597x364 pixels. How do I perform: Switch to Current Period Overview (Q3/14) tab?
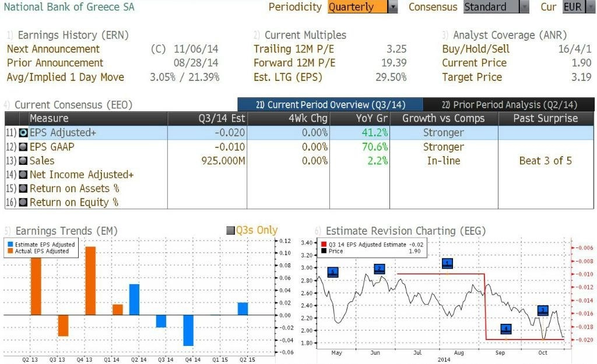330,105
